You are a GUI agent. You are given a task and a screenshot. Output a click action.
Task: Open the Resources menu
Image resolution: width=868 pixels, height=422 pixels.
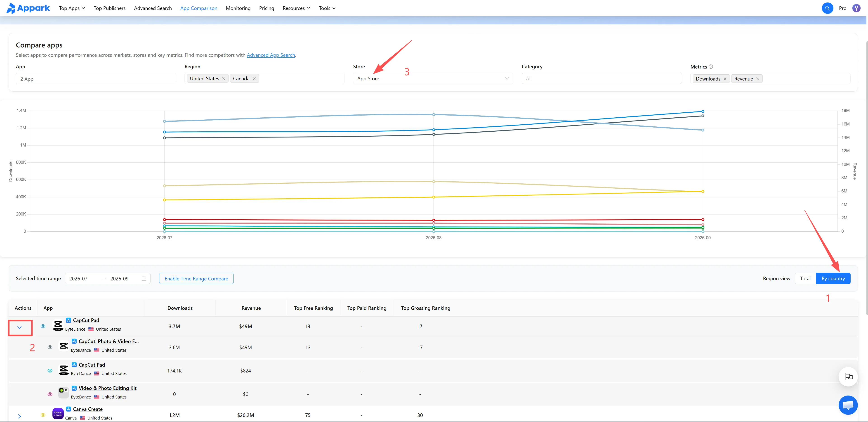click(x=296, y=8)
